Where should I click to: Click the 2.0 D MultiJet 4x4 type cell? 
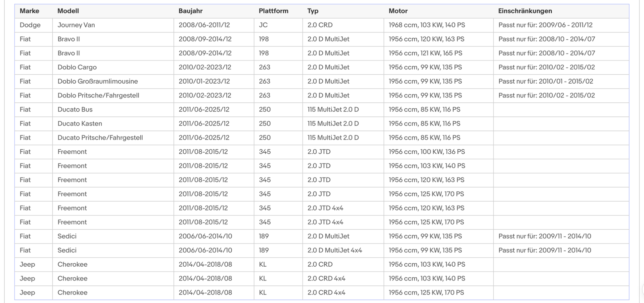[x=343, y=250]
